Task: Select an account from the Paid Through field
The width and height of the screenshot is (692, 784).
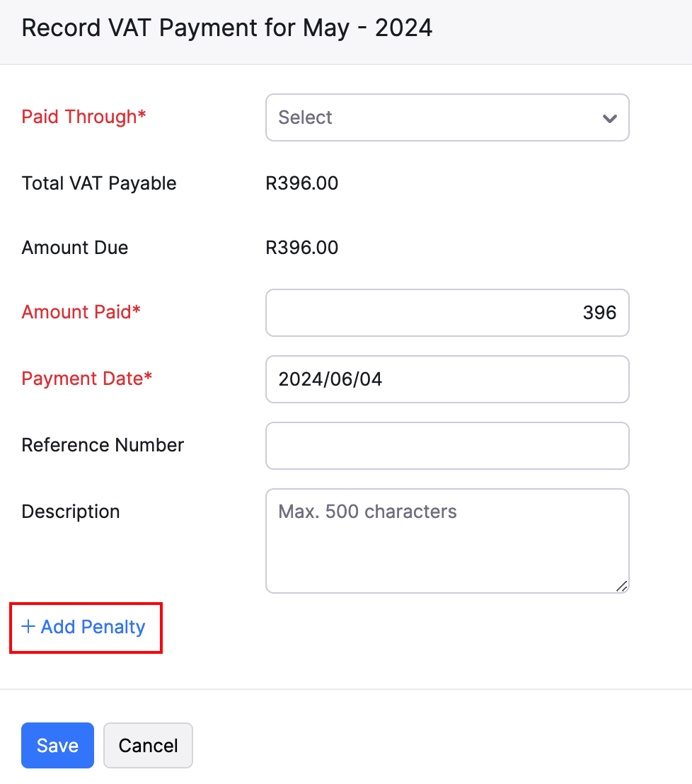Action: (x=447, y=117)
